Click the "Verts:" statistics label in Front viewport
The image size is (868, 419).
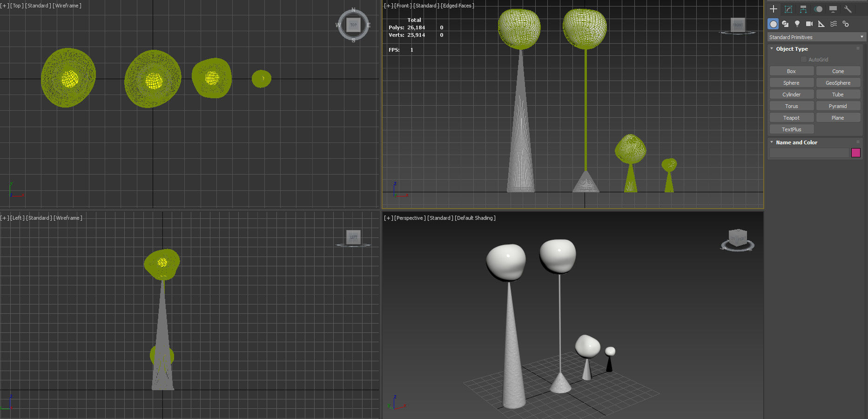397,35
